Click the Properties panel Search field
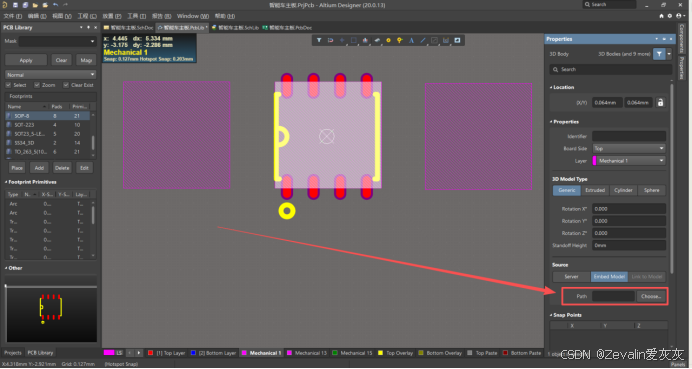The height and width of the screenshot is (369, 692). [611, 69]
